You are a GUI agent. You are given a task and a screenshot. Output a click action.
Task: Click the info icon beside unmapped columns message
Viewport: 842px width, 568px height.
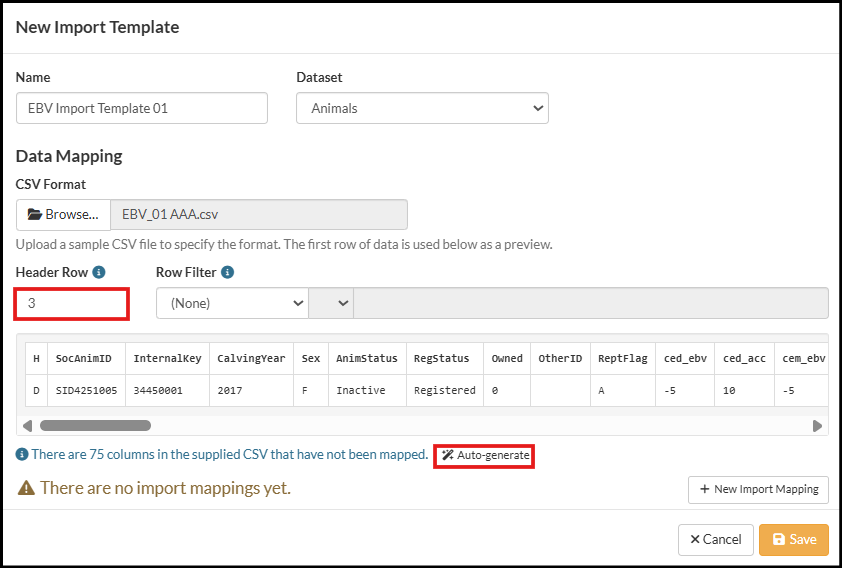22,455
